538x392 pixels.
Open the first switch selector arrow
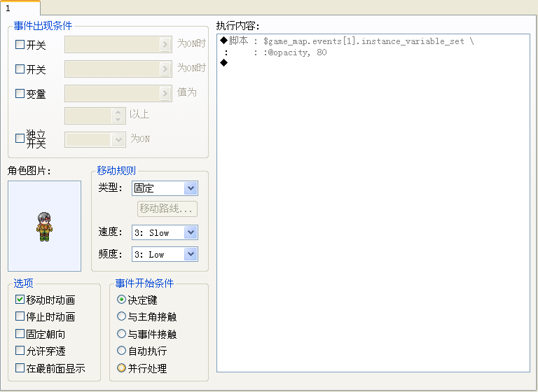pos(165,44)
